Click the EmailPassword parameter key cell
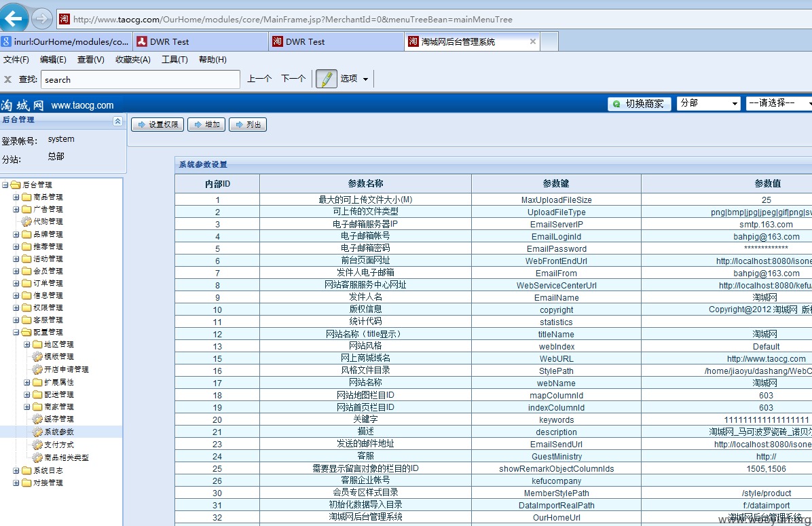Viewport: 812px width, 526px height. coord(556,248)
